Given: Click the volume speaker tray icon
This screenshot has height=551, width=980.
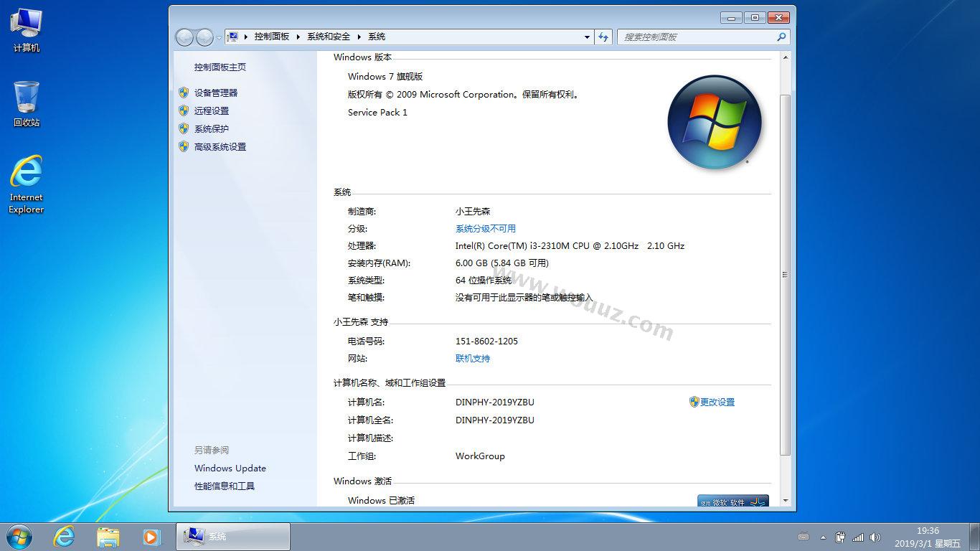Looking at the screenshot, I should pos(875,537).
